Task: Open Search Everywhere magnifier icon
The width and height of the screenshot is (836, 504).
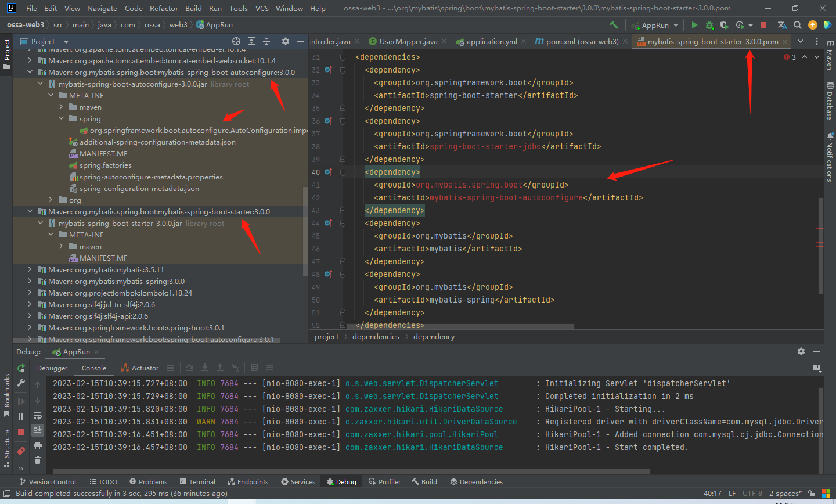Action: point(798,25)
